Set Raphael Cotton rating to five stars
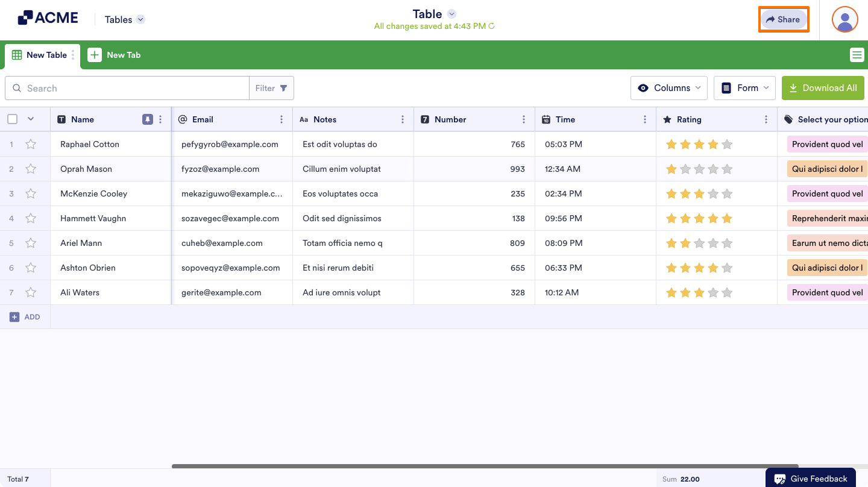 (x=727, y=144)
